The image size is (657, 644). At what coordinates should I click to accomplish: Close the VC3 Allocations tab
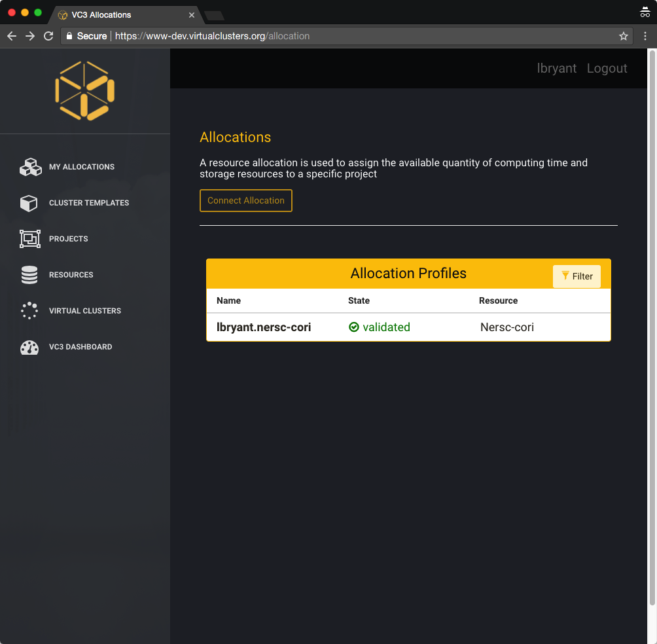(192, 14)
